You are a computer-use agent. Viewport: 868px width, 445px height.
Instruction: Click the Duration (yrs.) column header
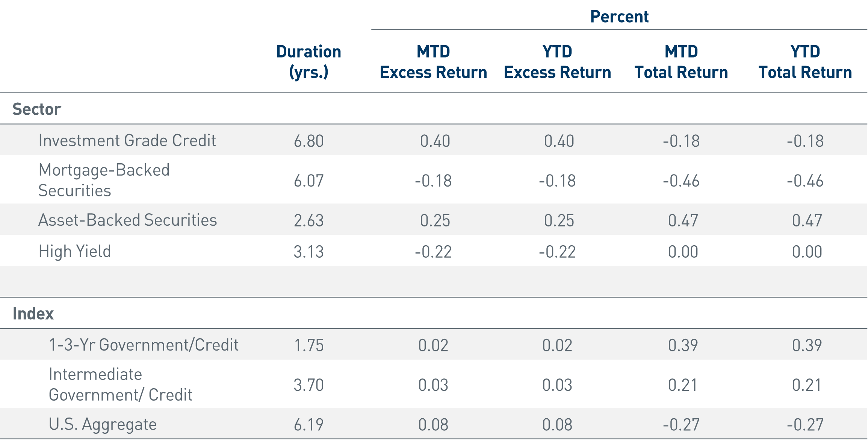308,62
